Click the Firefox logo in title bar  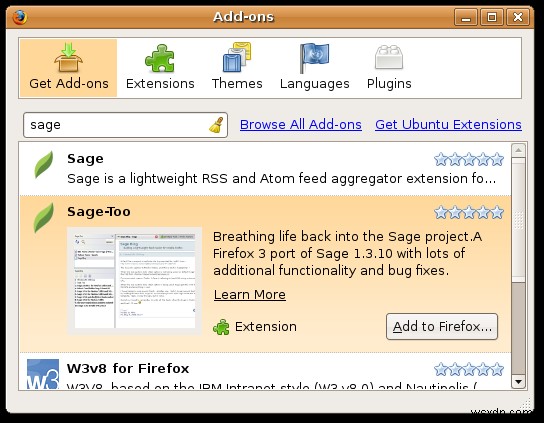coord(20,17)
